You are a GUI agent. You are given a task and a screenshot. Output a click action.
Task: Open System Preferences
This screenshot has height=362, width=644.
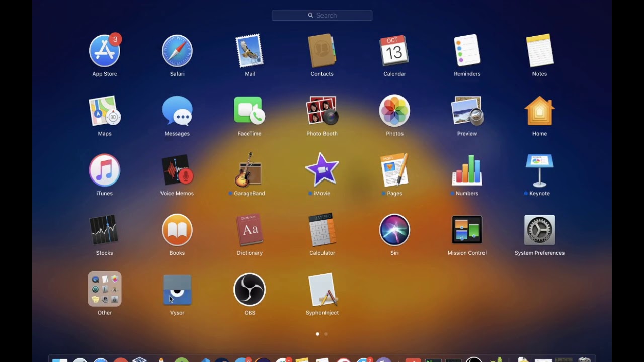(x=539, y=230)
